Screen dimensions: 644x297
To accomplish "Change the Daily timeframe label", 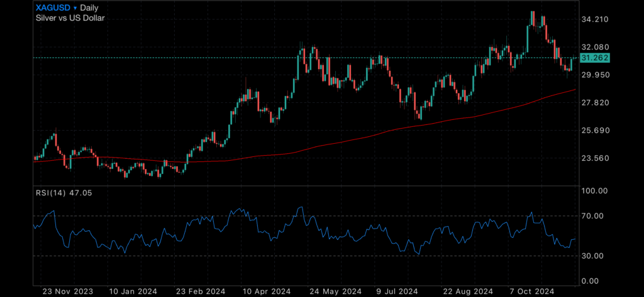I will 89,8.
